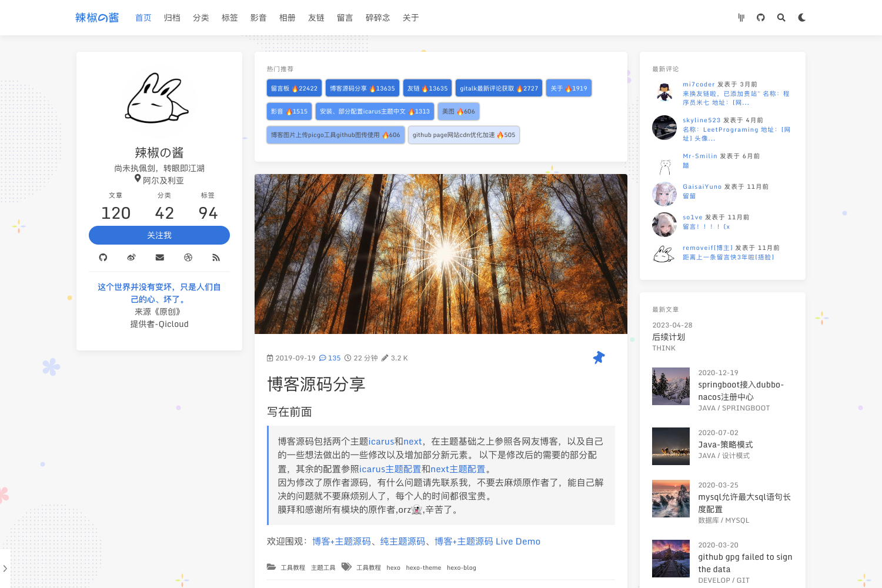Select the 留言板 hot tag
Image resolution: width=882 pixels, height=588 pixels.
pyautogui.click(x=293, y=88)
